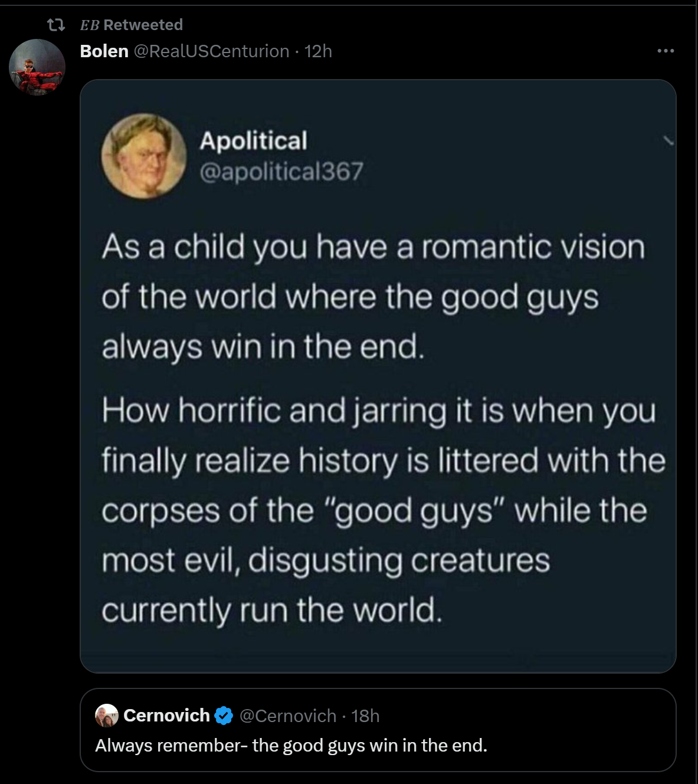Click the Apolitical name in the image
This screenshot has height=784, width=698.
tap(253, 141)
